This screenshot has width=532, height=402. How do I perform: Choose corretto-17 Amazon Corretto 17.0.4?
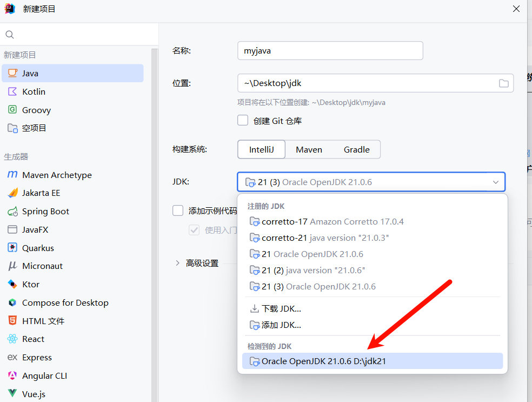tap(373, 222)
